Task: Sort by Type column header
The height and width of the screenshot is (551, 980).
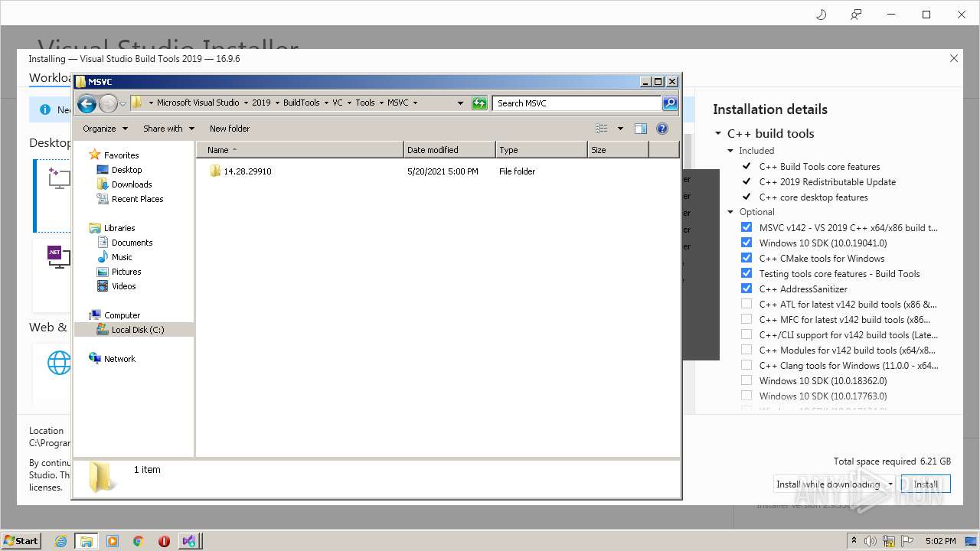Action: click(541, 150)
